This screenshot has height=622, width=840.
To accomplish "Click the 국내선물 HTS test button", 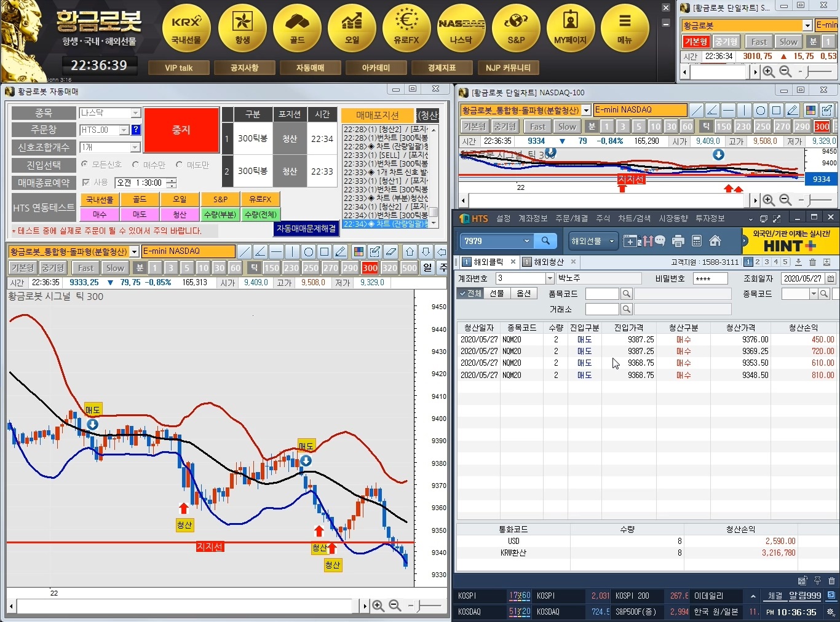I will (100, 199).
